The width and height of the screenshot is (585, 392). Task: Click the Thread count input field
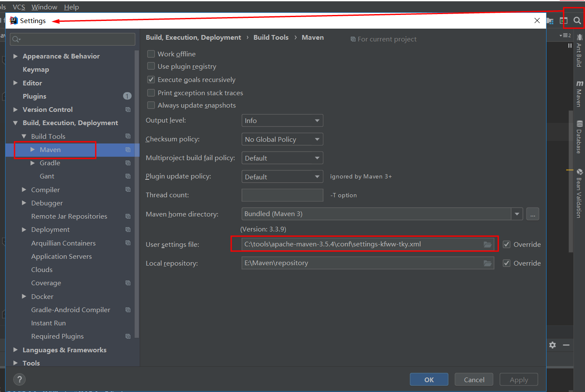pos(282,195)
